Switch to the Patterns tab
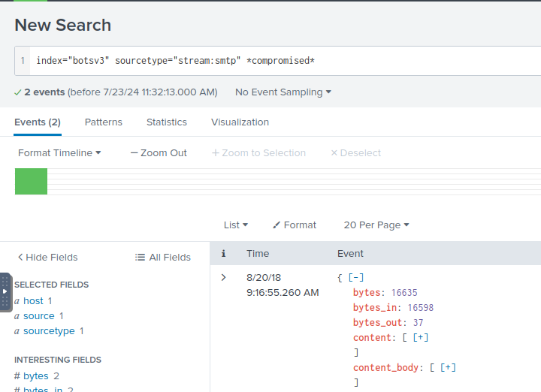Screen dimensions: 541x392 pyautogui.click(x=103, y=122)
